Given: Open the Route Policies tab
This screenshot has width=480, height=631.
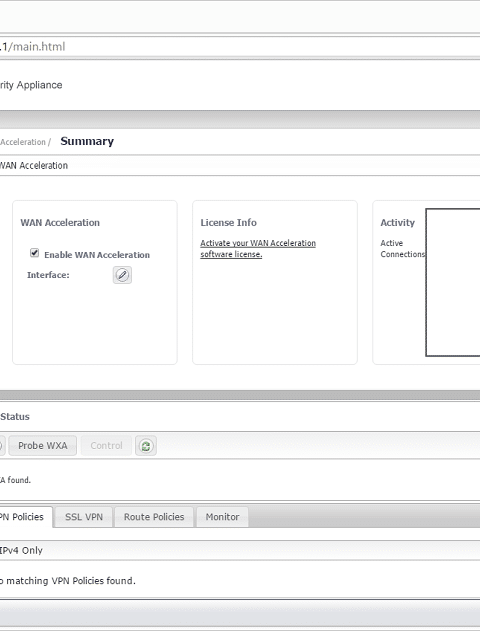Looking at the screenshot, I should [x=154, y=517].
